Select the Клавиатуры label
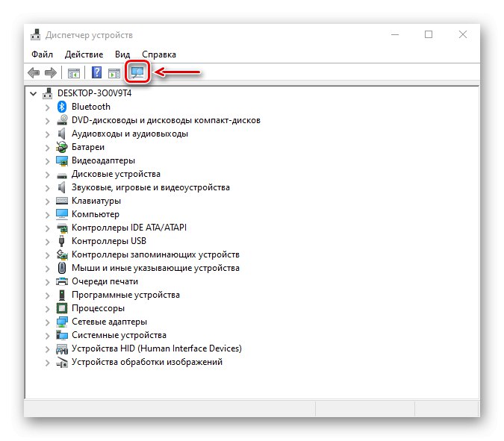The width and height of the screenshot is (504, 441). tap(96, 201)
